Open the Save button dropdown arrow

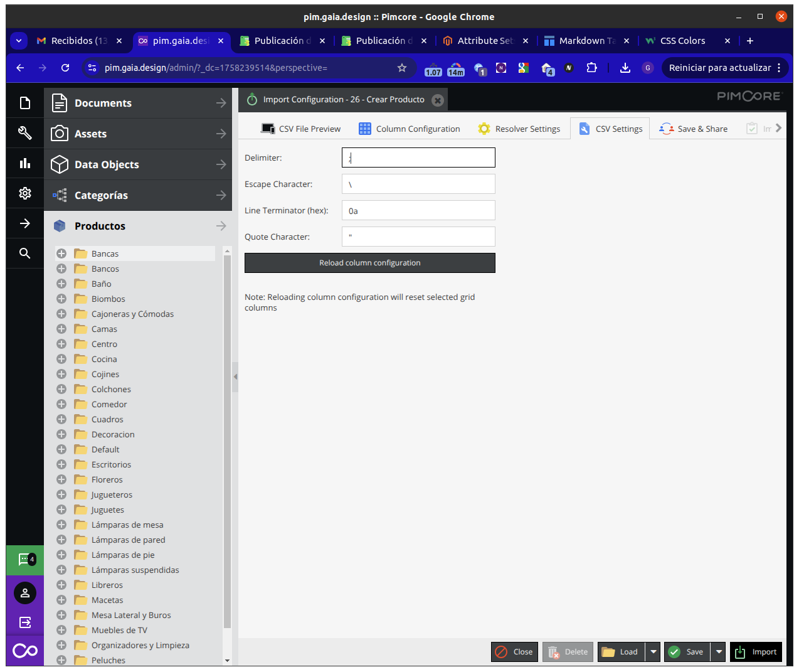[x=719, y=652]
